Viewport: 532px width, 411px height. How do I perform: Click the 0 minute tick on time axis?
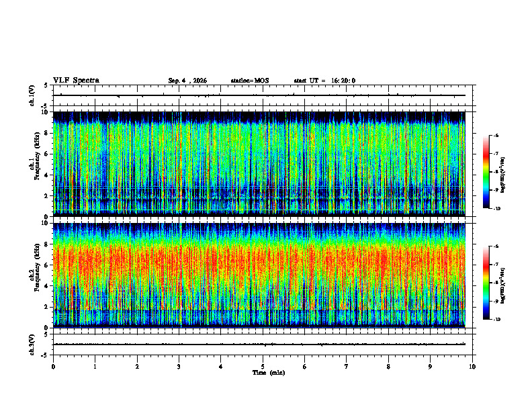(53, 367)
